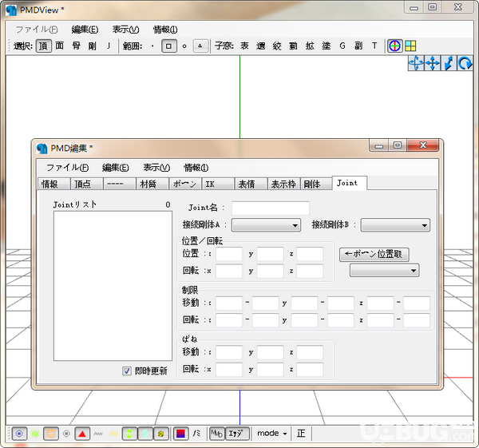Click the 位置 x input field

coord(229,254)
